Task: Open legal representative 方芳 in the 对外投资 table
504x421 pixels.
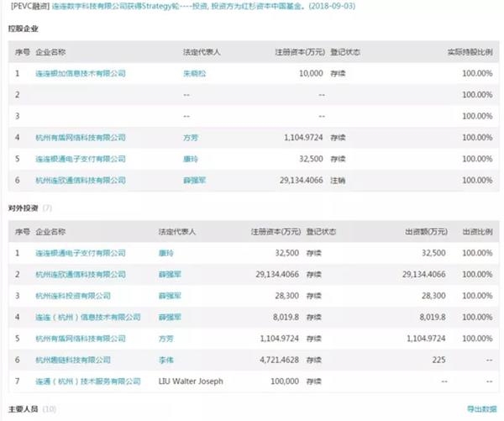Action: [x=166, y=339]
